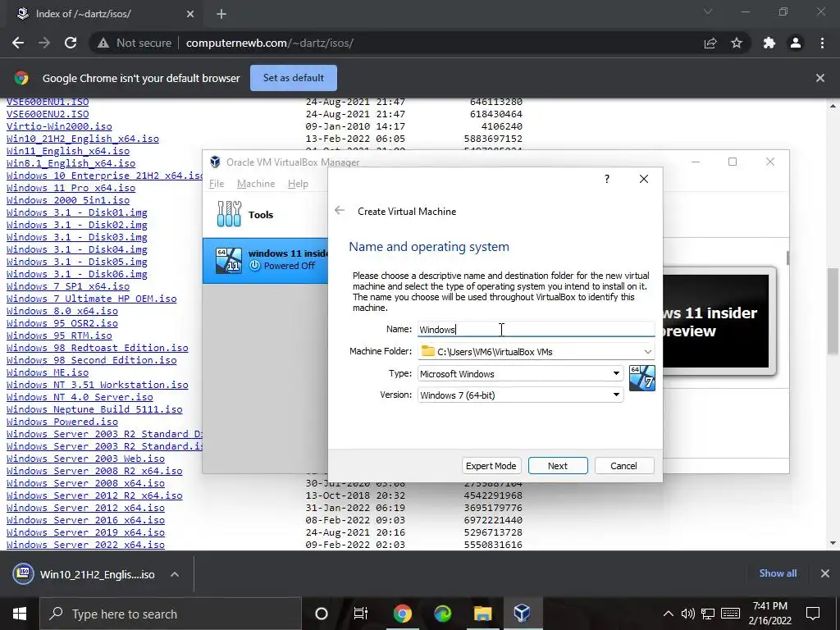Viewport: 840px width, 630px height.
Task: Open the Windows_Powered.iso link
Action: pos(62,422)
